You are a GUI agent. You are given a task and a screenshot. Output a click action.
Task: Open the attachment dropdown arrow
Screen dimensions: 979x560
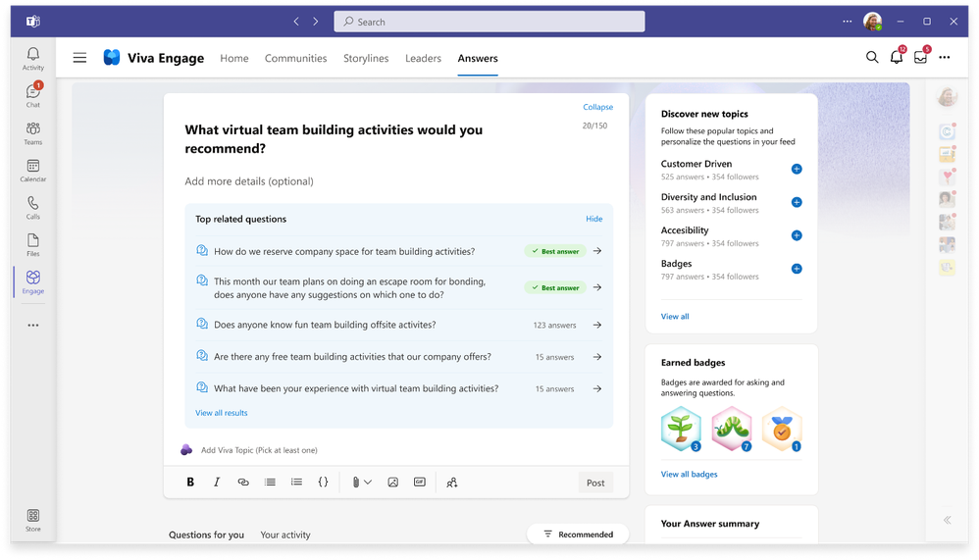coord(368,482)
